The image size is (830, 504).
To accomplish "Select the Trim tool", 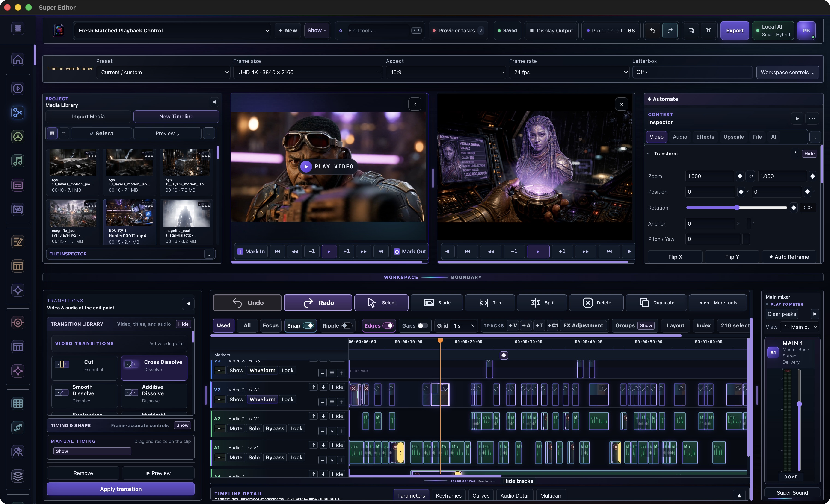I will click(490, 302).
